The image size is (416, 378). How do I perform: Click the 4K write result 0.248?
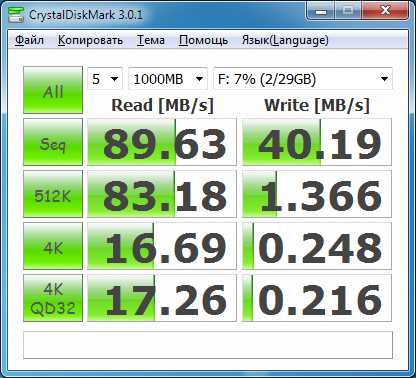(317, 246)
